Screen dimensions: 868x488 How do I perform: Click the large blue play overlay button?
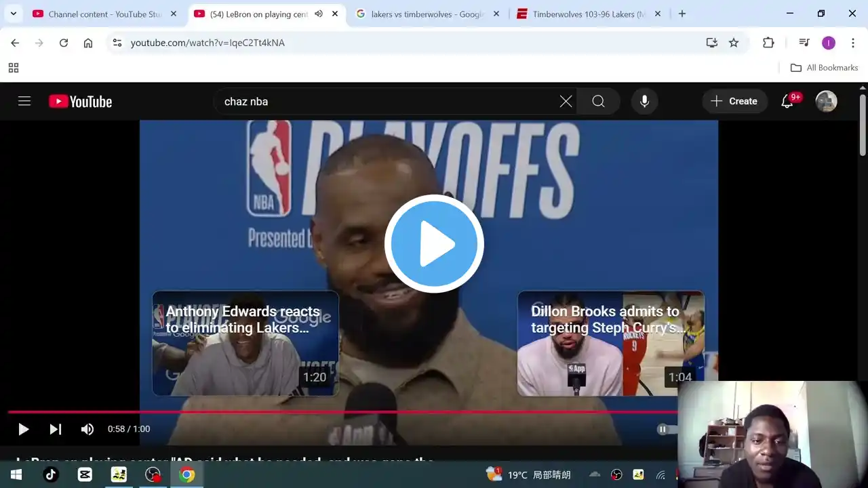pos(434,244)
